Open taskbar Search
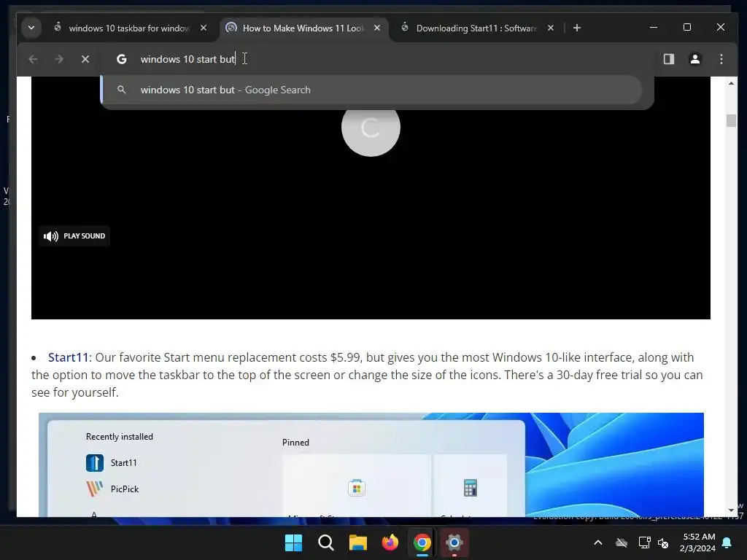The height and width of the screenshot is (560, 747). click(326, 542)
